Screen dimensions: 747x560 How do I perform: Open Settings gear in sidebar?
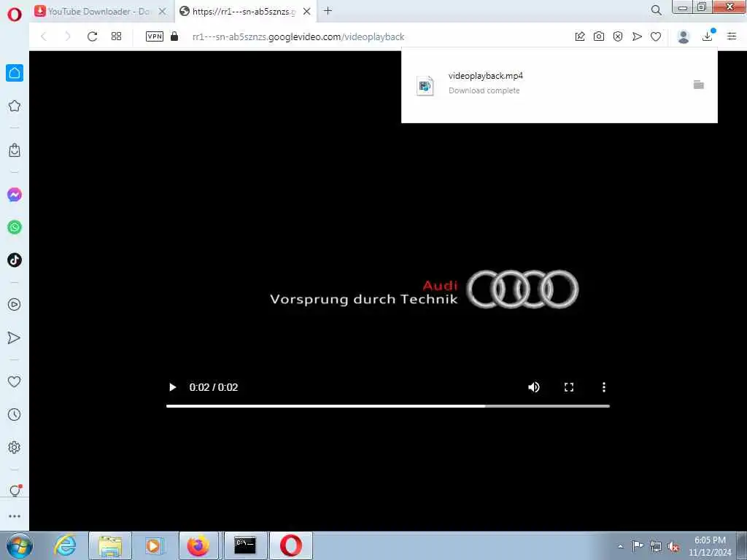pos(15,447)
